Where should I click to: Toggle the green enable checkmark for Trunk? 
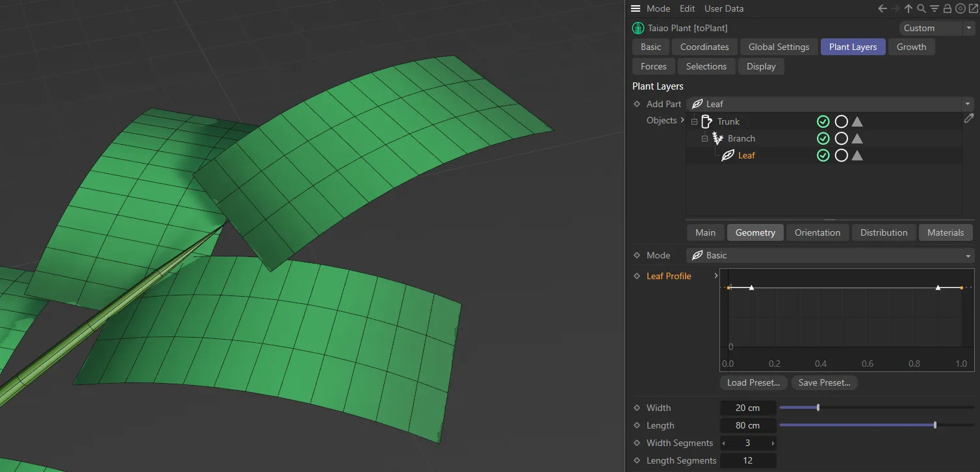click(x=823, y=121)
